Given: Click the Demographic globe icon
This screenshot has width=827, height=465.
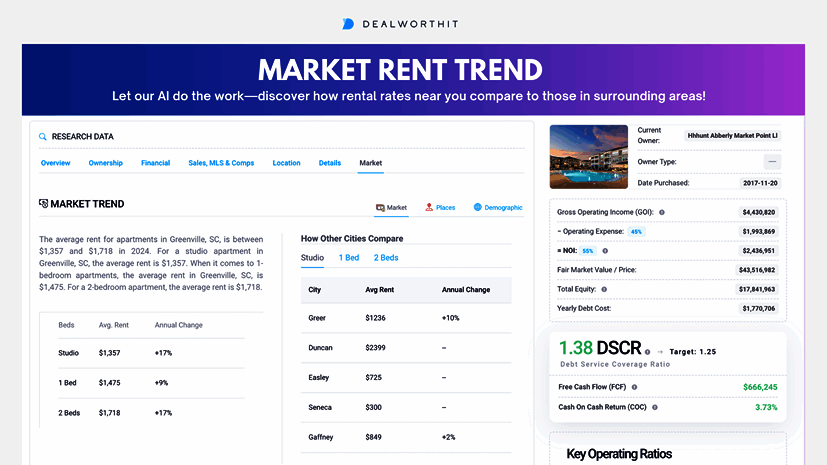Looking at the screenshot, I should click(x=478, y=208).
